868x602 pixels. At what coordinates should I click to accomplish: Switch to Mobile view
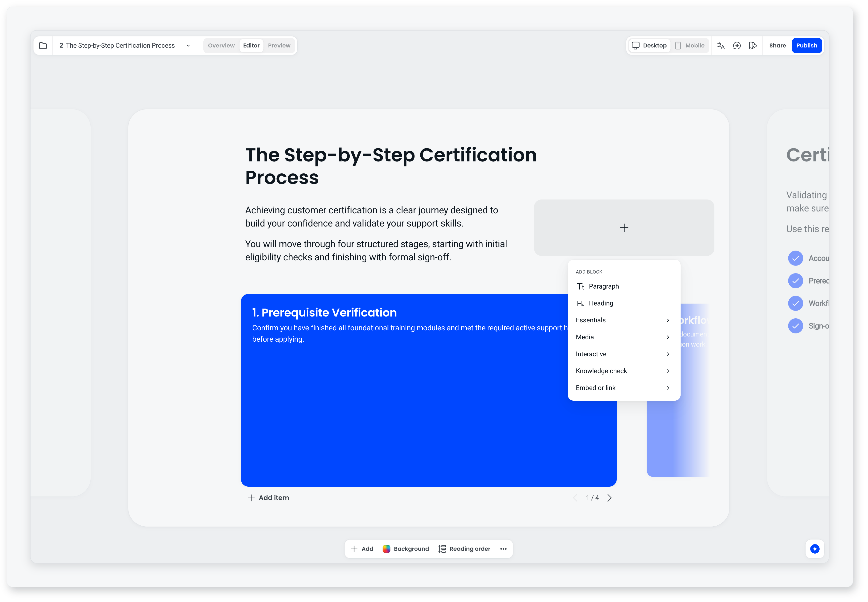(689, 46)
